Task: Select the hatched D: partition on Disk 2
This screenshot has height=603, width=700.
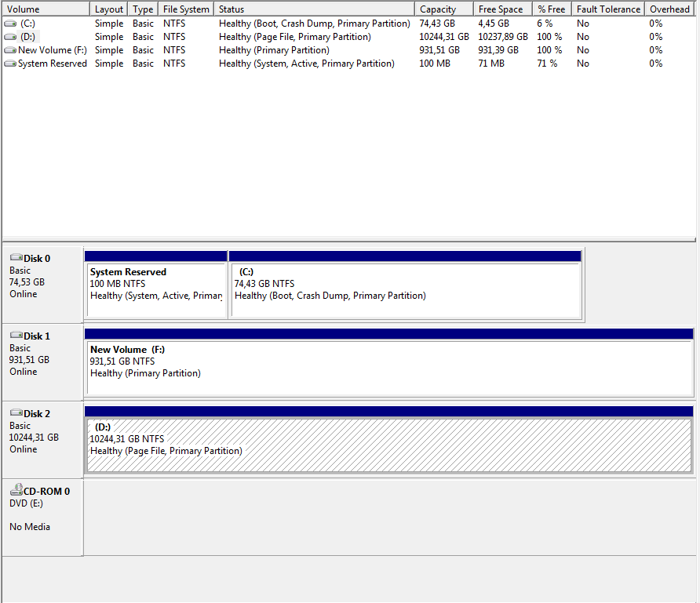Action: pyautogui.click(x=388, y=445)
